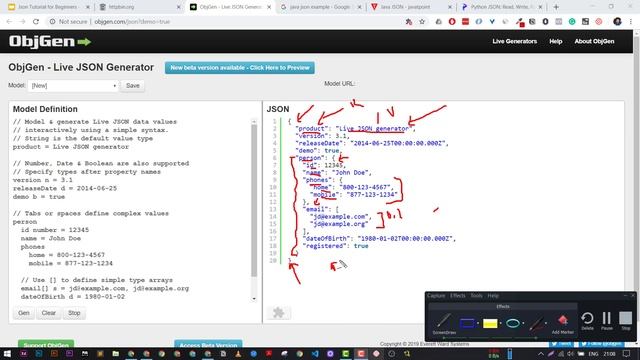Screen dimensions: 640x360
Task: Open the Windows notification center
Action: [x=627, y=354]
